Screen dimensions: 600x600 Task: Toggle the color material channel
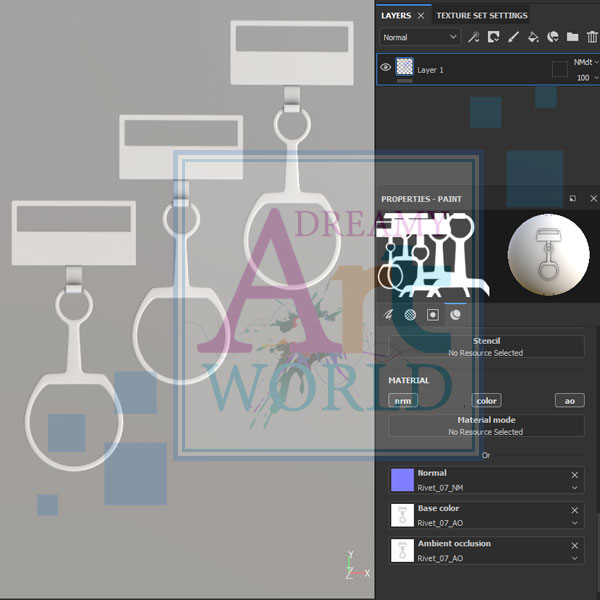[x=486, y=401]
